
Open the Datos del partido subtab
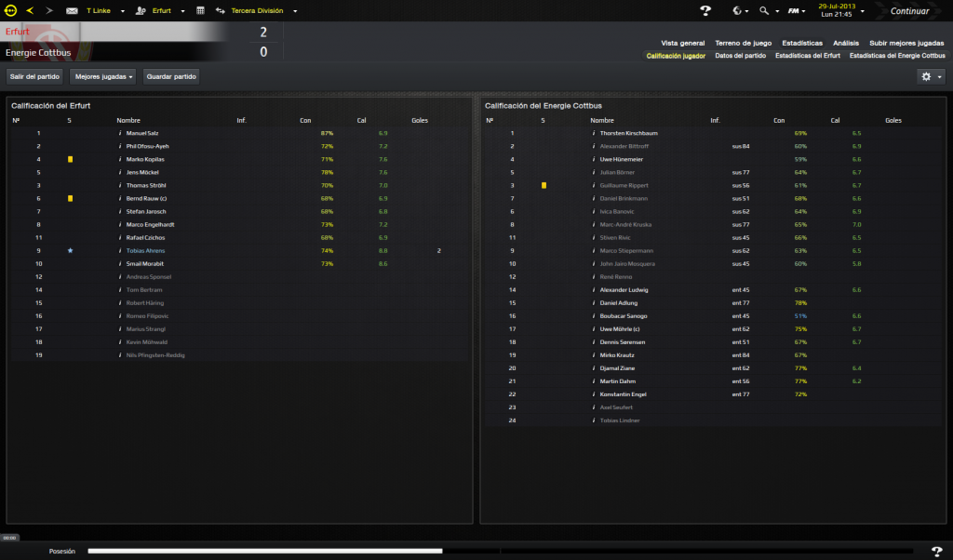tap(740, 56)
